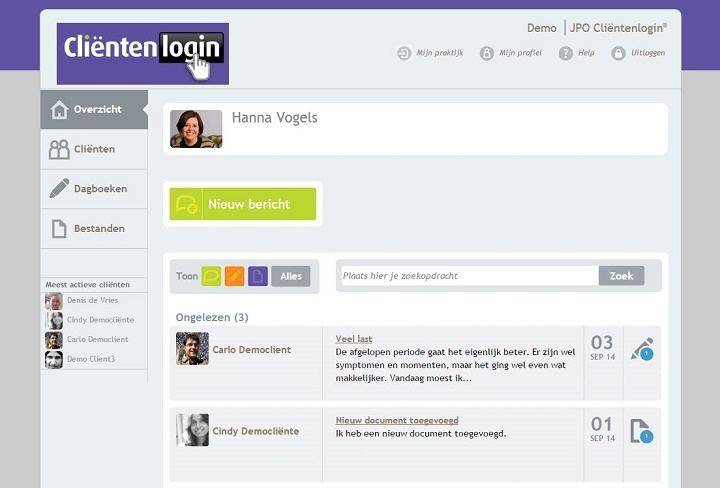Open the Cliënten sidebar section
720x488 pixels.
click(x=94, y=149)
